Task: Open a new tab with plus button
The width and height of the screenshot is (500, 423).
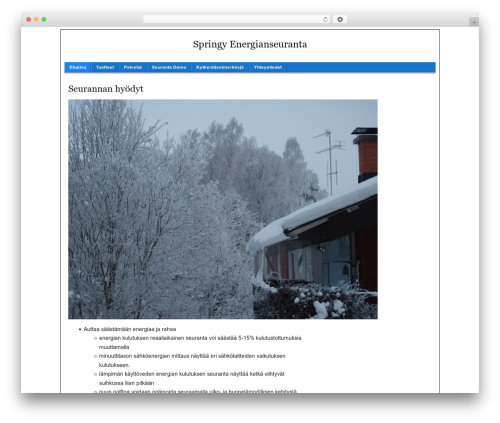Action: pos(474,22)
